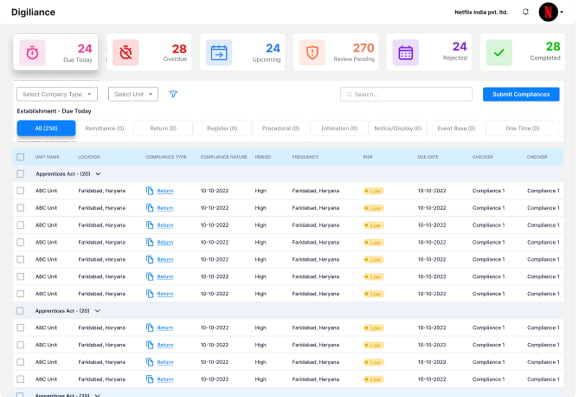Check third ABC Unit row under top Apprentices group
576x397 pixels.
(20, 225)
